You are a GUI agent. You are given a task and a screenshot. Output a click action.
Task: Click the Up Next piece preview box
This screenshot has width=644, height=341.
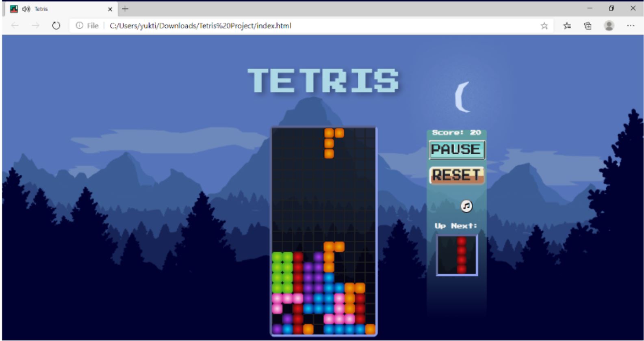coord(457,255)
